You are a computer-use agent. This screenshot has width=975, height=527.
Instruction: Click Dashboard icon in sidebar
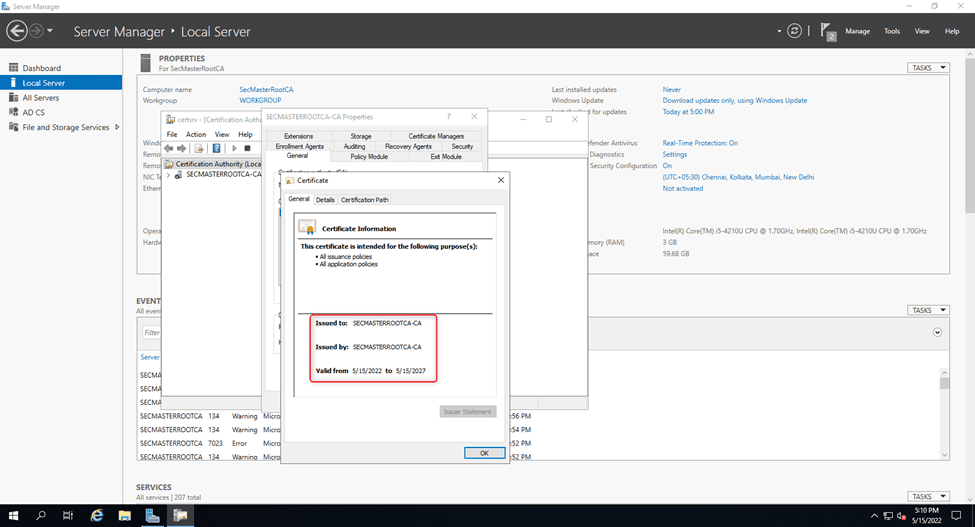[14, 68]
